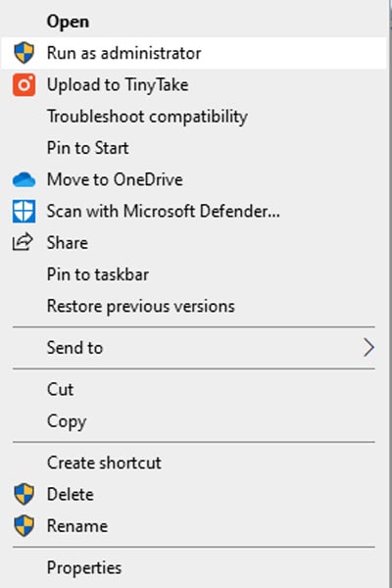Viewport: 392px width, 588px height.
Task: Select Restore previous versions
Action: click(194, 306)
